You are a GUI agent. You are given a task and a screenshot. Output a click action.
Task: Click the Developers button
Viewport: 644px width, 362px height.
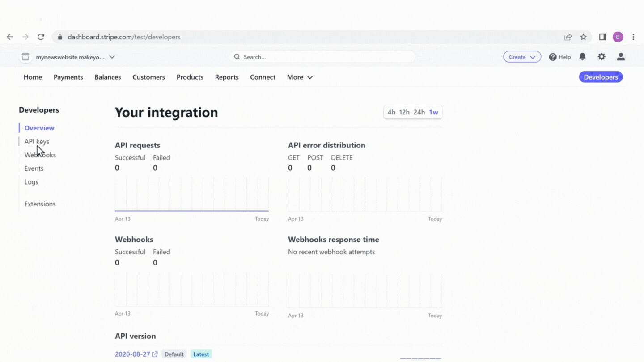click(601, 77)
